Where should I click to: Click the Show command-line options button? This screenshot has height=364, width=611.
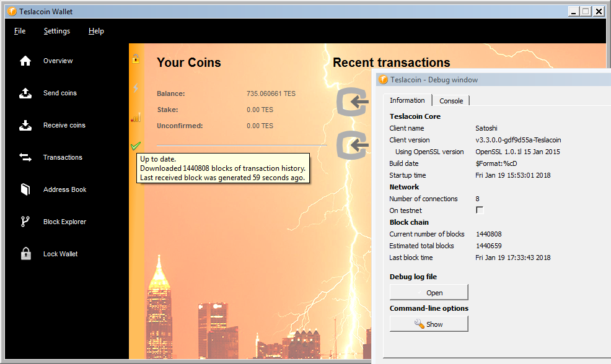[429, 324]
